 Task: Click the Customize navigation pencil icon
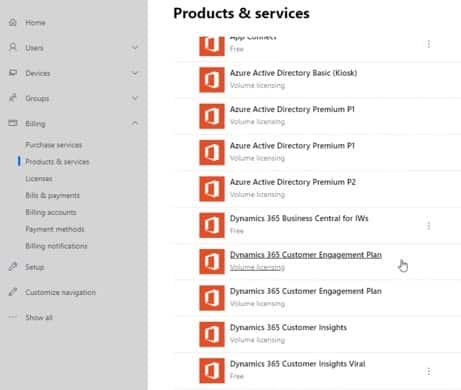13,292
